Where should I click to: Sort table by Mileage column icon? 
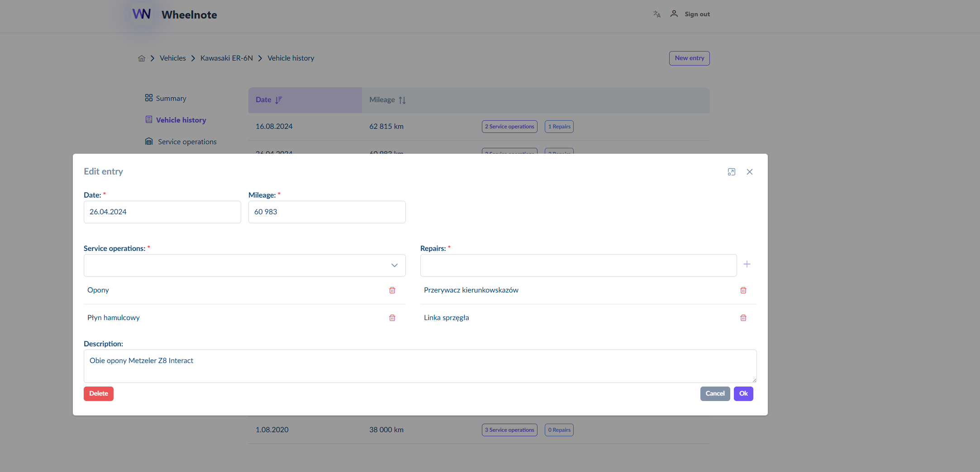402,100
